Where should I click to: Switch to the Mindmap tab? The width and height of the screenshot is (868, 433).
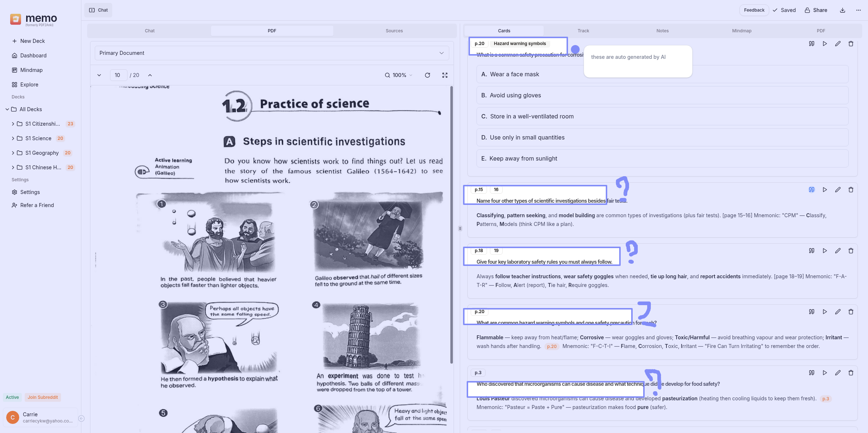click(x=741, y=31)
